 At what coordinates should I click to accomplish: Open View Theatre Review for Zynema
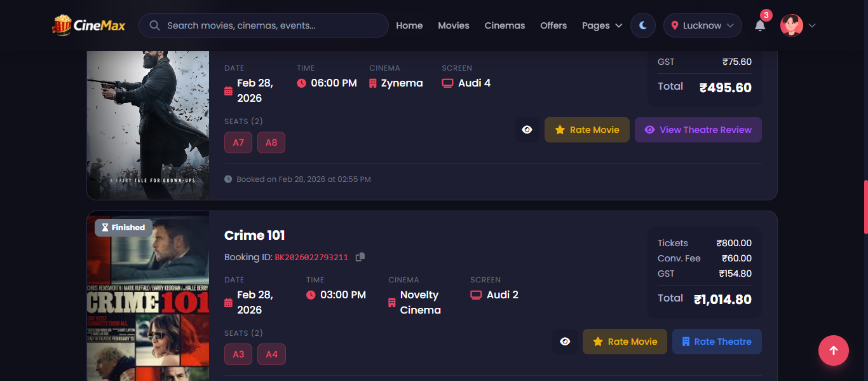coord(698,129)
